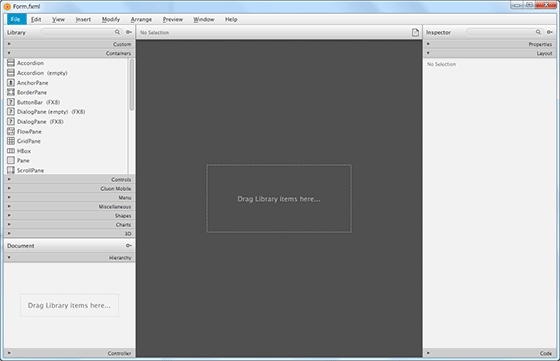The height and width of the screenshot is (361, 560).
Task: Open the File menu
Action: 16,19
